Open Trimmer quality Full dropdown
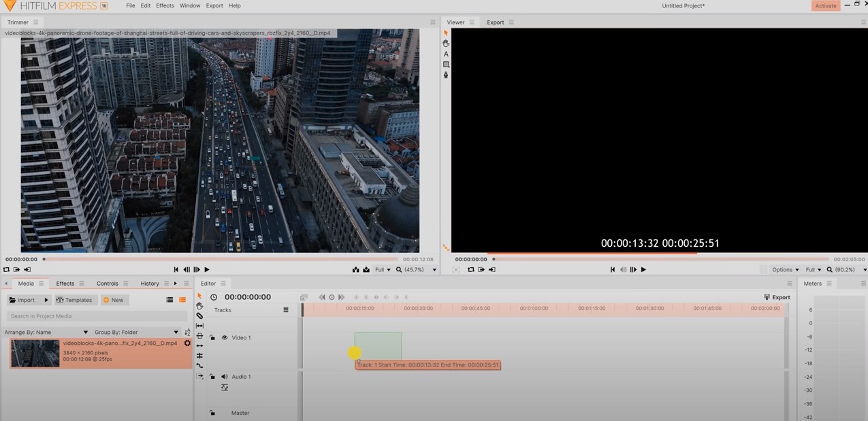 383,270
